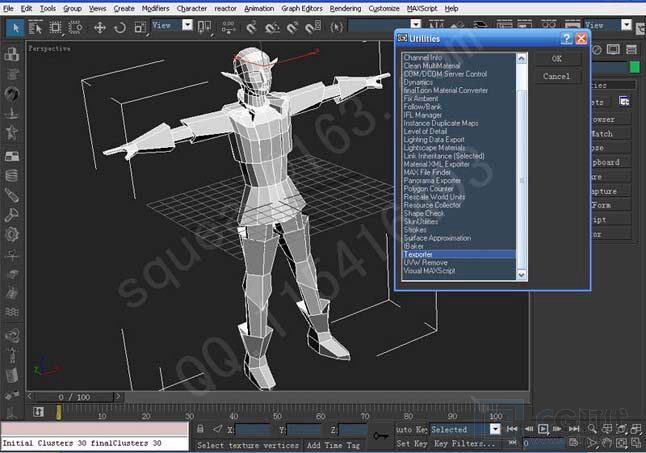Click Add Time Tag
Screen dimensions: 646x453
(x=333, y=445)
